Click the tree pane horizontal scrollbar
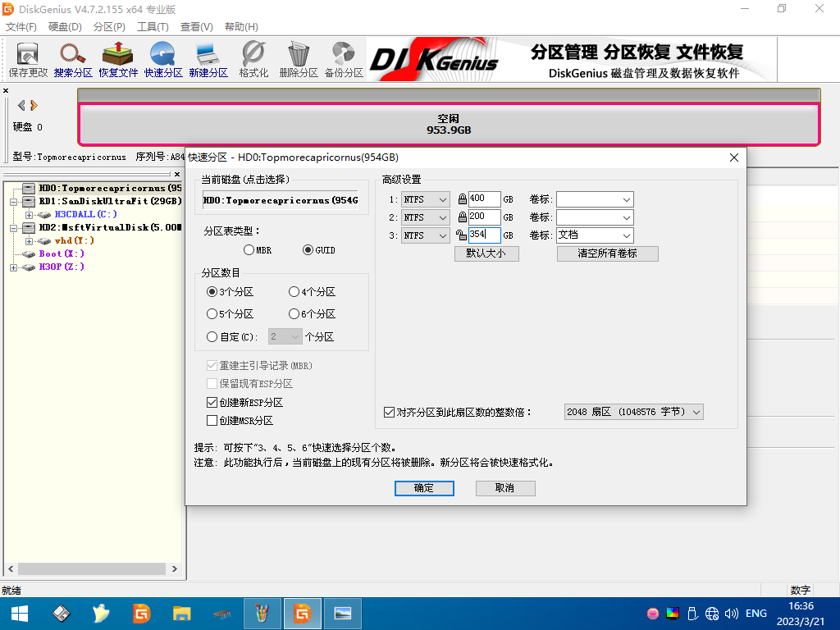Image resolution: width=840 pixels, height=630 pixels. [93, 568]
